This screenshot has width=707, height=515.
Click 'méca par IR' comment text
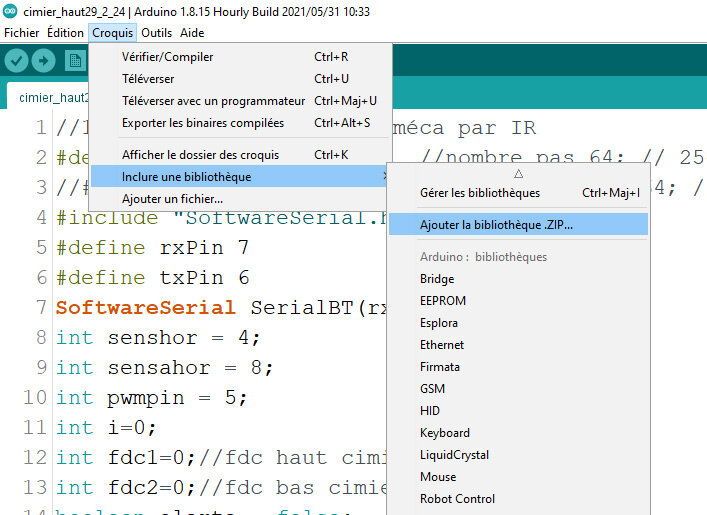pyautogui.click(x=464, y=128)
